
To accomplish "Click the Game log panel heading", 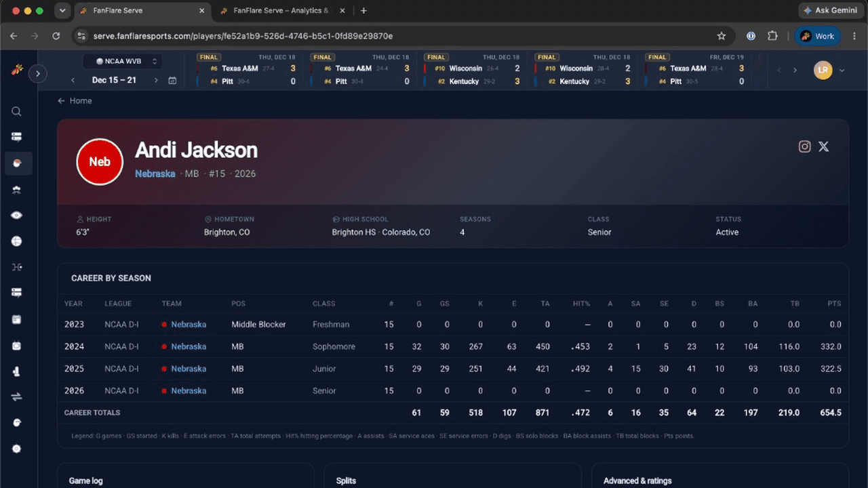I will click(86, 481).
